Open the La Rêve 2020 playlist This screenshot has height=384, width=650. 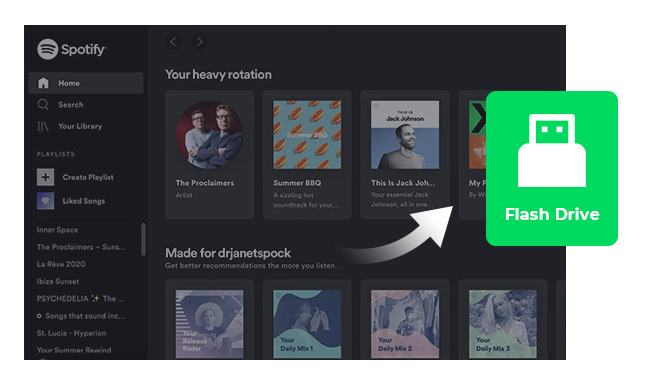[x=61, y=264]
